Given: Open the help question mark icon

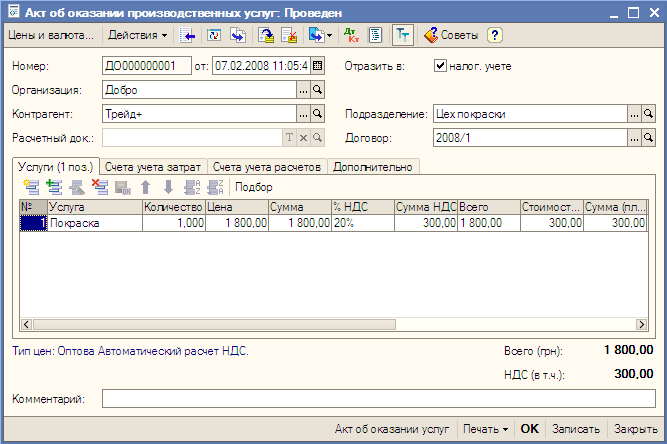Looking at the screenshot, I should [x=494, y=35].
